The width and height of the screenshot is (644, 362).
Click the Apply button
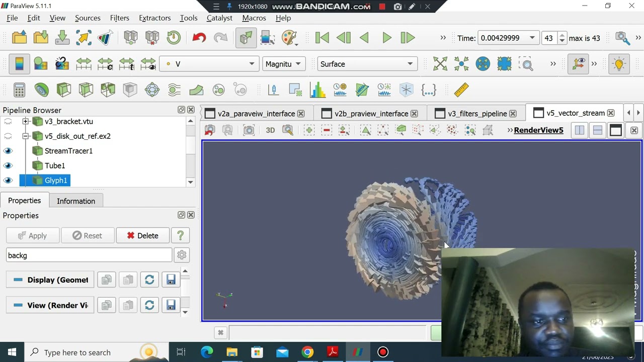point(33,235)
